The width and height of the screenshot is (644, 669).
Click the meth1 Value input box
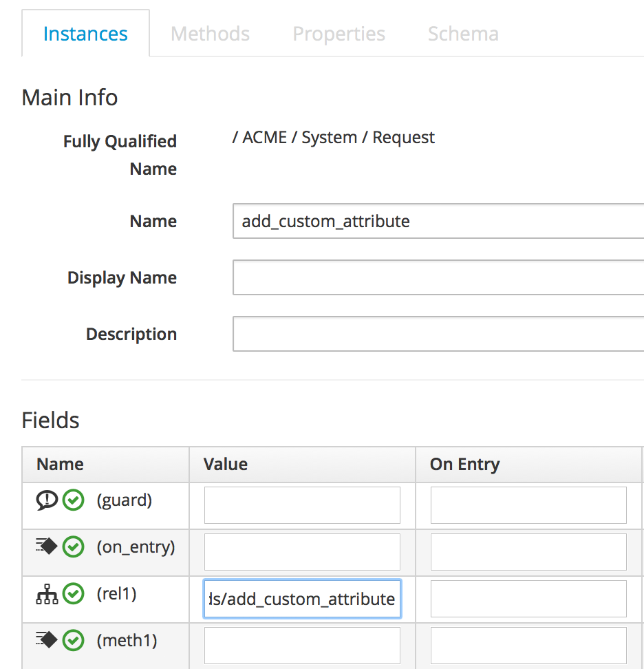[x=302, y=646]
